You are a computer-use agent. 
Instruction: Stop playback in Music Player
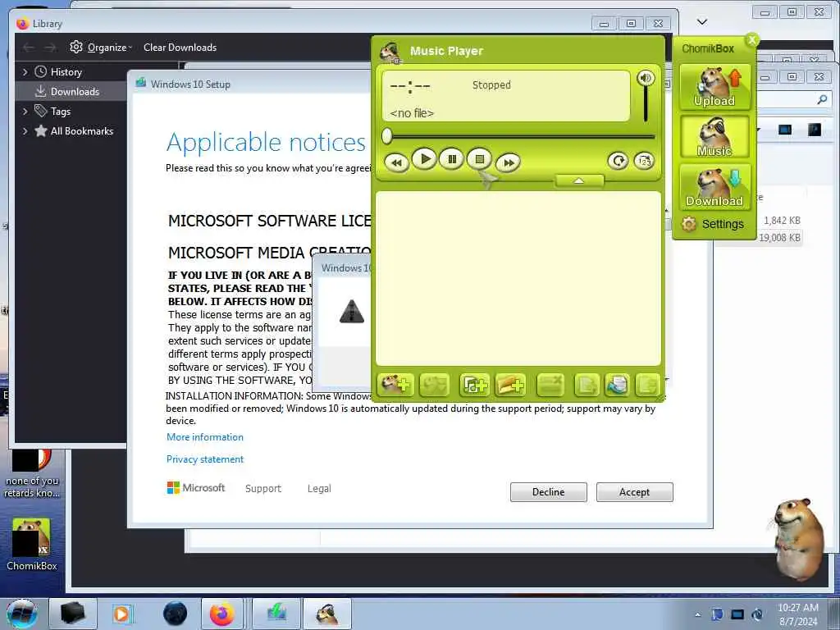point(480,159)
